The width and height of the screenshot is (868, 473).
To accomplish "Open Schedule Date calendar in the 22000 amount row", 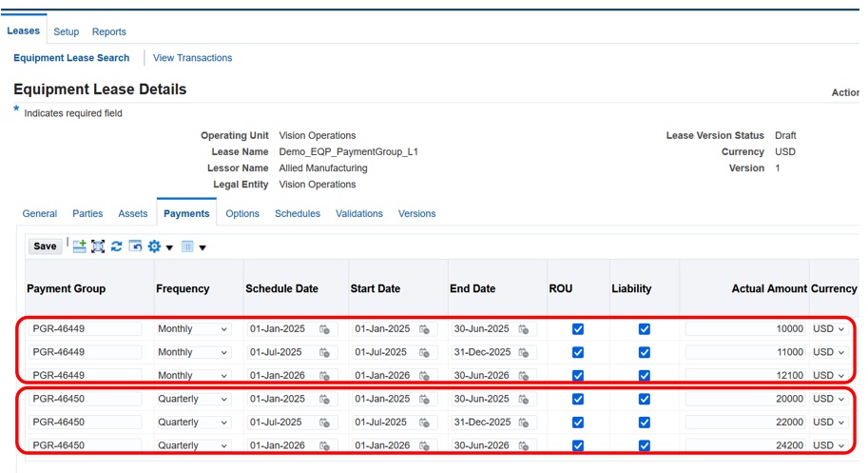I will pos(325,423).
